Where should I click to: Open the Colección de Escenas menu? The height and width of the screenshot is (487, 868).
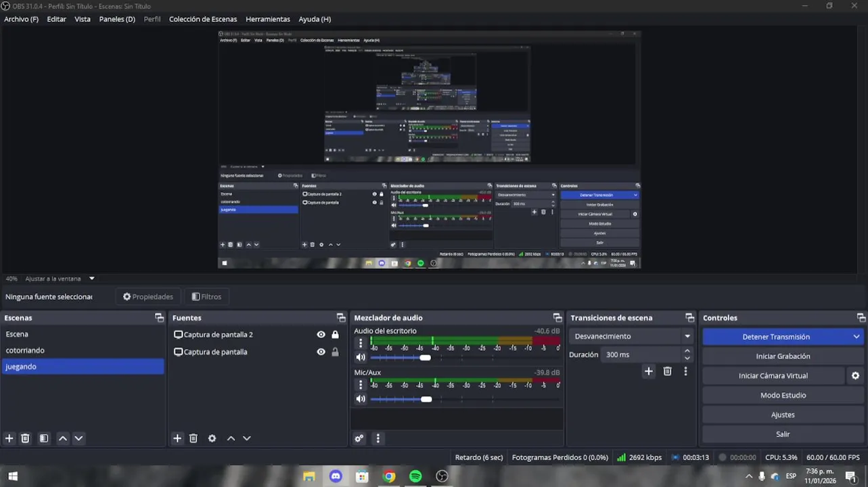click(203, 19)
